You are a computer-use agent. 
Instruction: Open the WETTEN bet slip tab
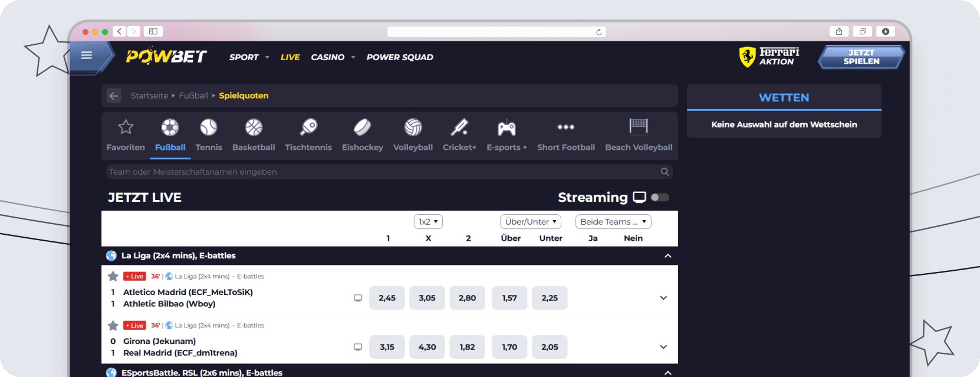point(784,97)
